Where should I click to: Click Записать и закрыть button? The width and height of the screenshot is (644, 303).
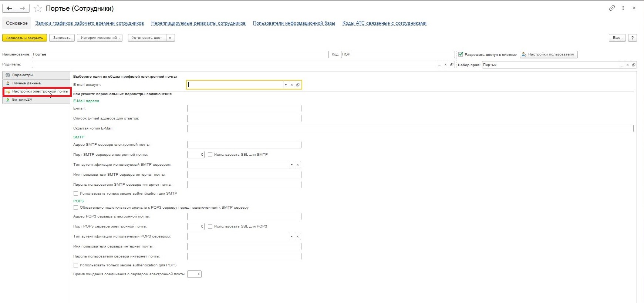point(24,38)
